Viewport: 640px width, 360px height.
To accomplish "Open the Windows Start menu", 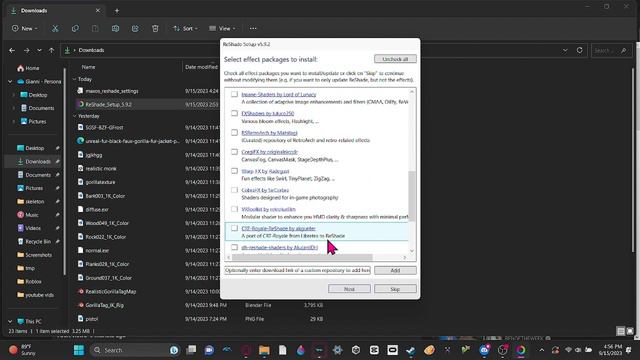I will pyautogui.click(x=79, y=350).
